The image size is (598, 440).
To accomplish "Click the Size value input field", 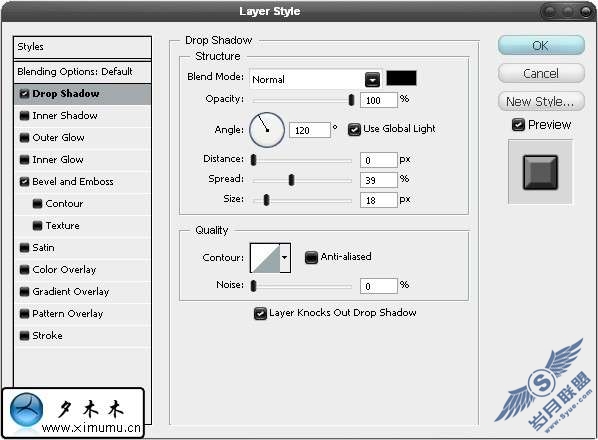I will [378, 200].
